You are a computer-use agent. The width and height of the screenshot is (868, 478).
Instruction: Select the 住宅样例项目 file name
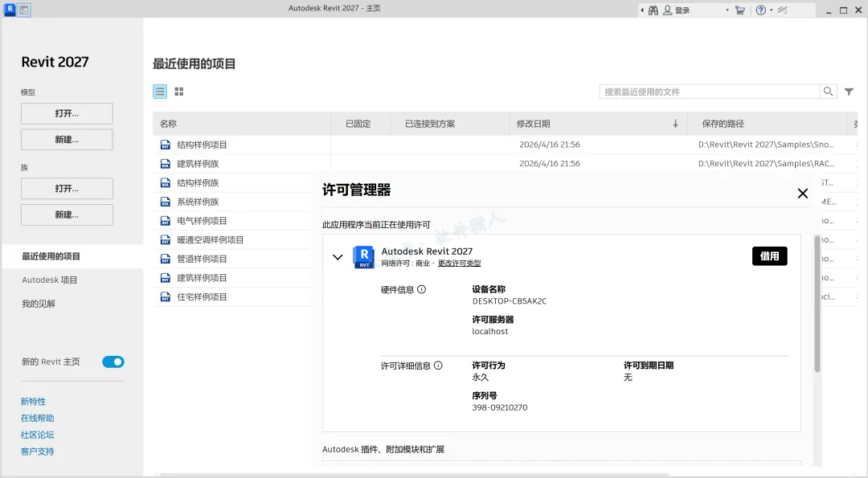pos(202,297)
